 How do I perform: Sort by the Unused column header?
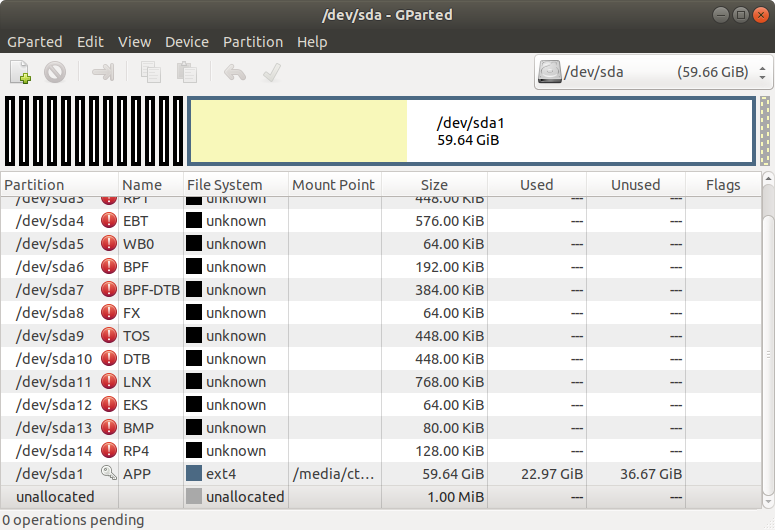(x=636, y=185)
